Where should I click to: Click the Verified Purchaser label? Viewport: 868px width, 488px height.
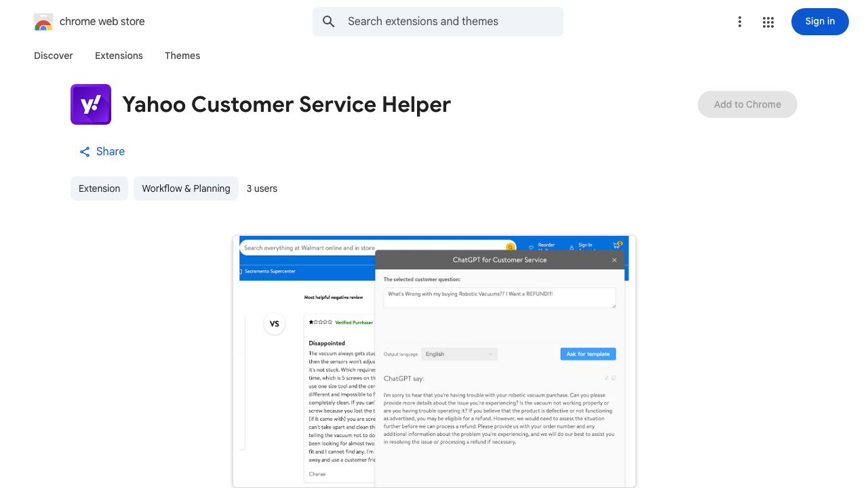coord(354,323)
